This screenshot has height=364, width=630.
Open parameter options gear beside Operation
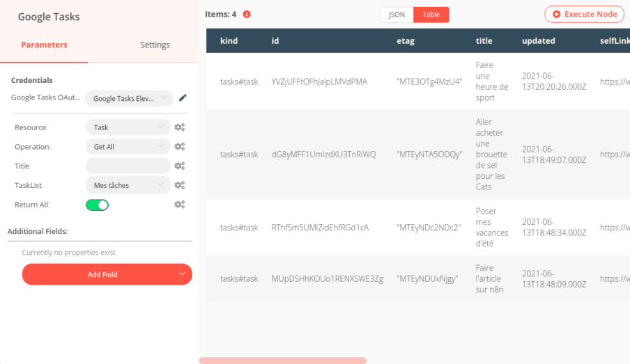click(180, 147)
